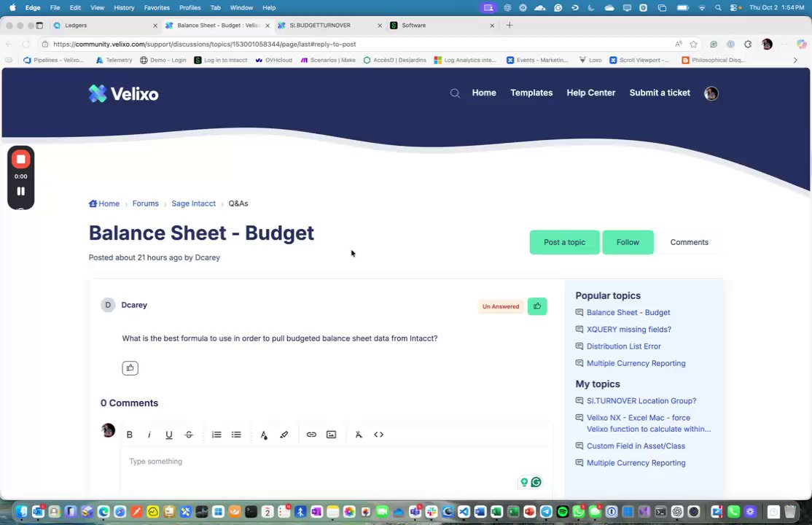The width and height of the screenshot is (812, 525).
Task: Open the Help Center link
Action: pyautogui.click(x=591, y=93)
